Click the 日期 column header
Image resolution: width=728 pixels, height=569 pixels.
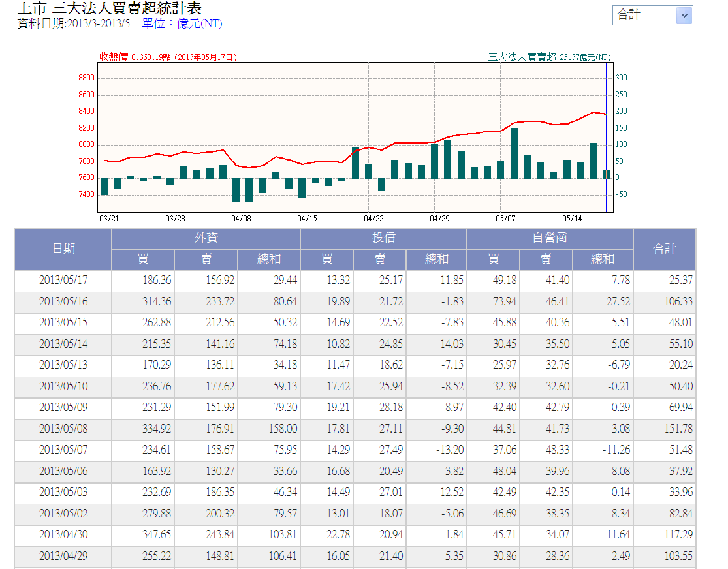(63, 249)
